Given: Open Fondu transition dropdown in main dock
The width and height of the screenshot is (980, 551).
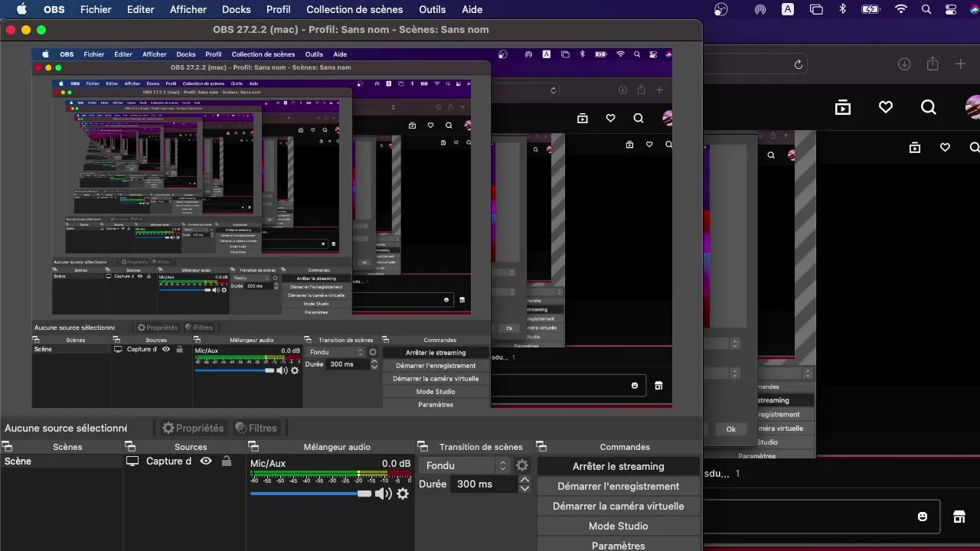Looking at the screenshot, I should [465, 465].
